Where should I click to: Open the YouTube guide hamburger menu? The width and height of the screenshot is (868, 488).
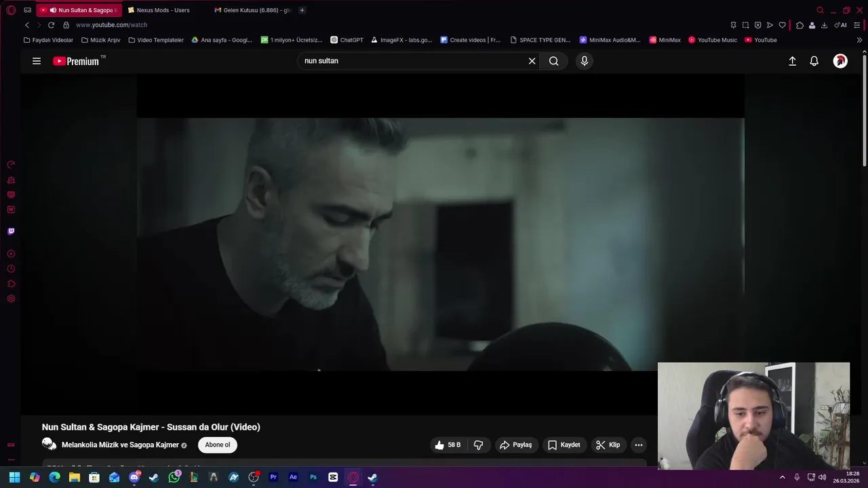tap(37, 61)
